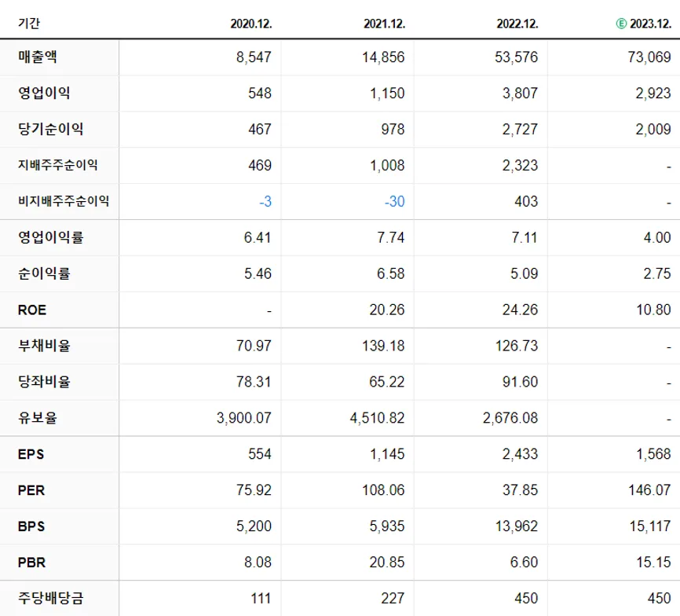
Task: Select PER value 146.07
Action: [649, 490]
